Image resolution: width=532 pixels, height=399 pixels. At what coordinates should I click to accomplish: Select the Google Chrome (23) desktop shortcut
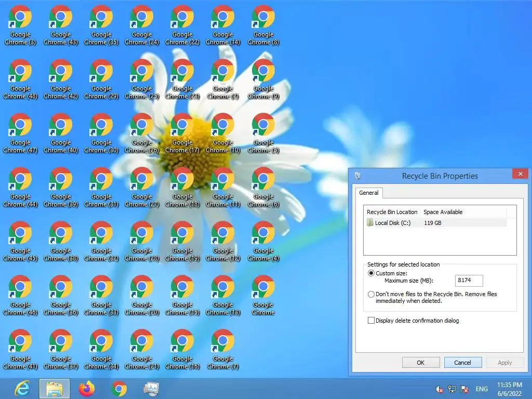pyautogui.click(x=182, y=79)
